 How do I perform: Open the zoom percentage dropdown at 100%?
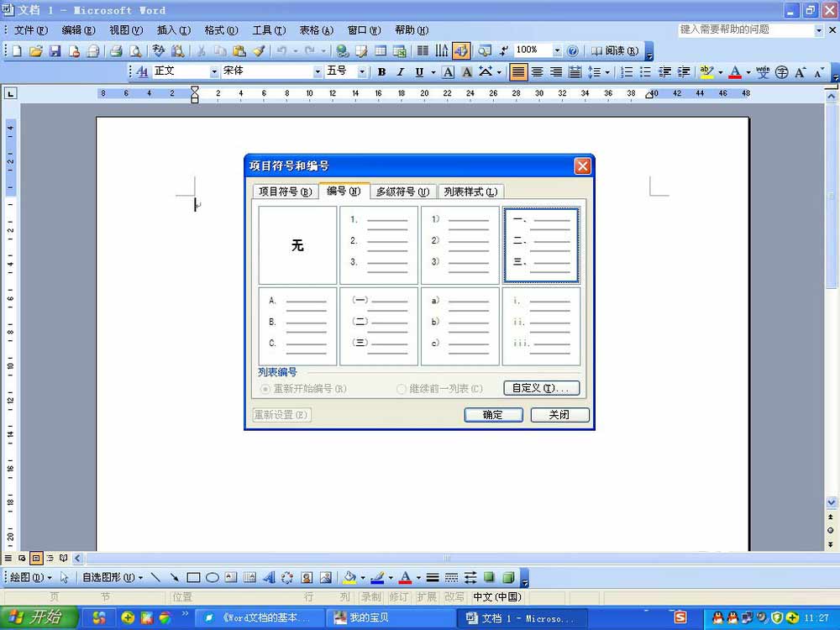(557, 51)
